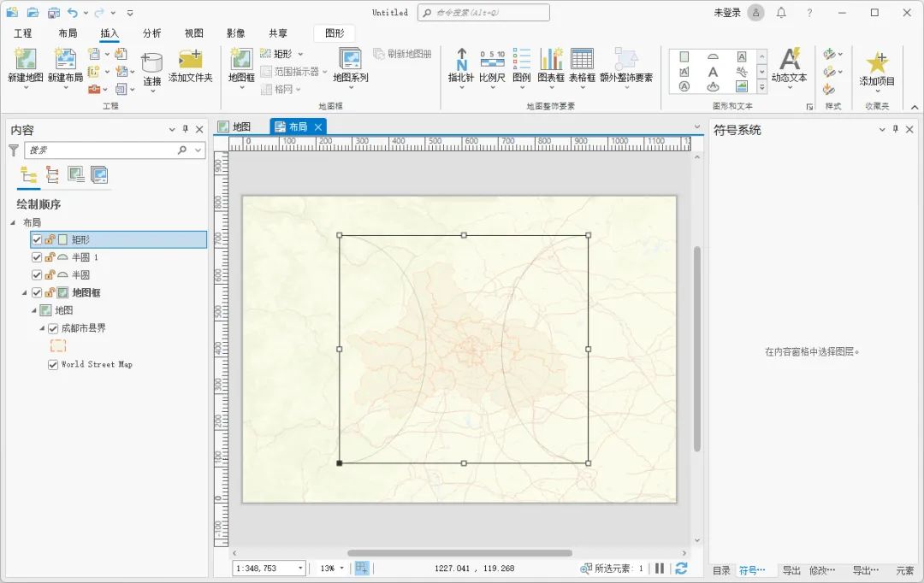
Task: Open the 连接 (Connections) database icon
Action: point(152,63)
